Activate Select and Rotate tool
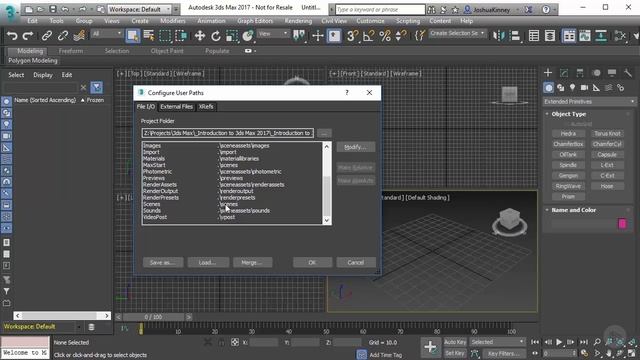This screenshot has width=640, height=360. point(216,36)
